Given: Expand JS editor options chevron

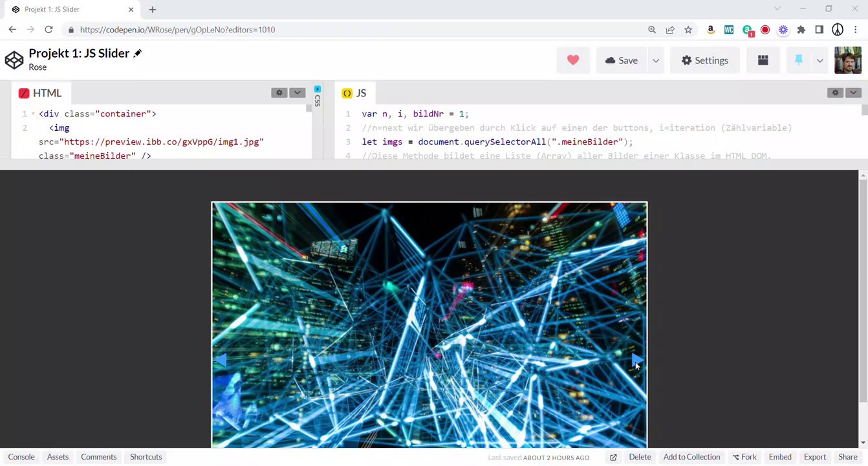Looking at the screenshot, I should pyautogui.click(x=853, y=93).
